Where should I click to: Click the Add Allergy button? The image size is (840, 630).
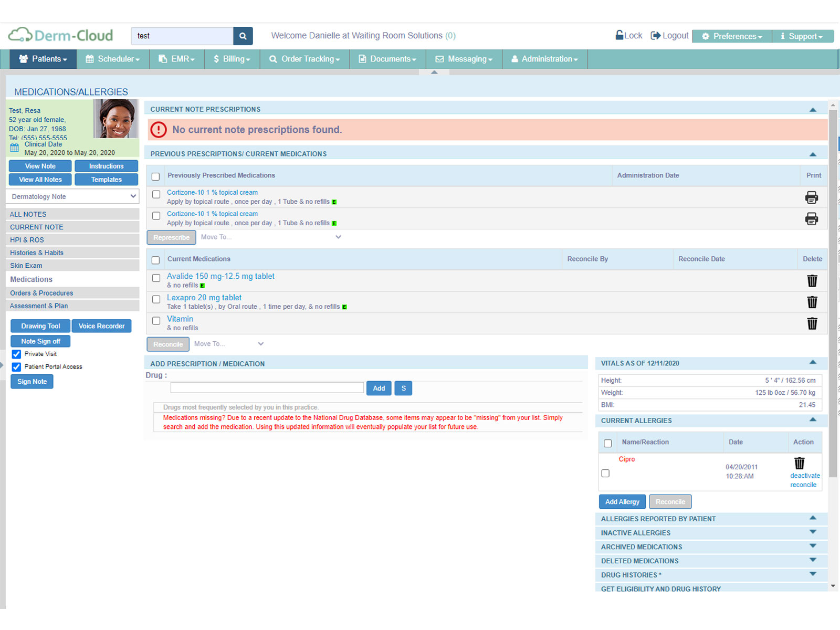pyautogui.click(x=622, y=502)
